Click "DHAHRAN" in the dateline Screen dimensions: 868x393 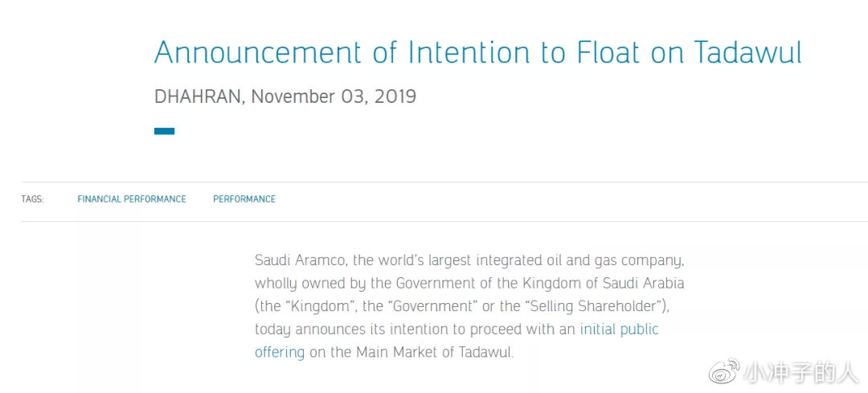point(198,97)
